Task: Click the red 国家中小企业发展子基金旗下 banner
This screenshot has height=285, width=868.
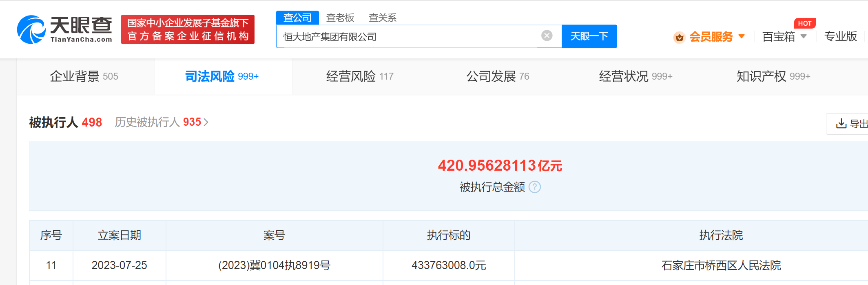Action: 188,29
